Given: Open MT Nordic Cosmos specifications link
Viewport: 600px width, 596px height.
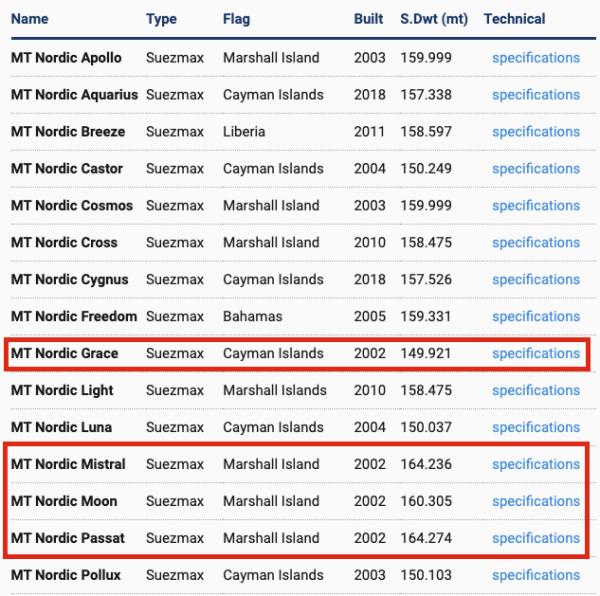Looking at the screenshot, I should pos(535,206).
